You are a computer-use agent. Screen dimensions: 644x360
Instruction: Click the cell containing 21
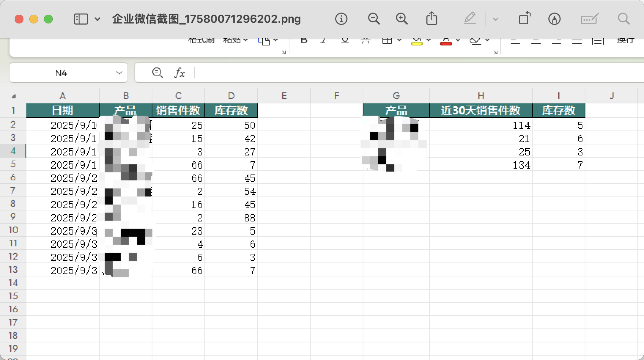pos(481,138)
